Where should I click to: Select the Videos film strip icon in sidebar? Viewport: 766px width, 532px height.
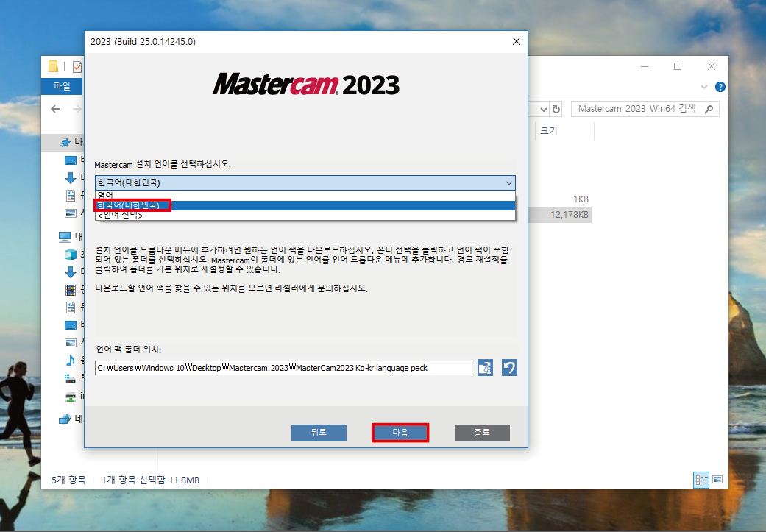tap(71, 290)
